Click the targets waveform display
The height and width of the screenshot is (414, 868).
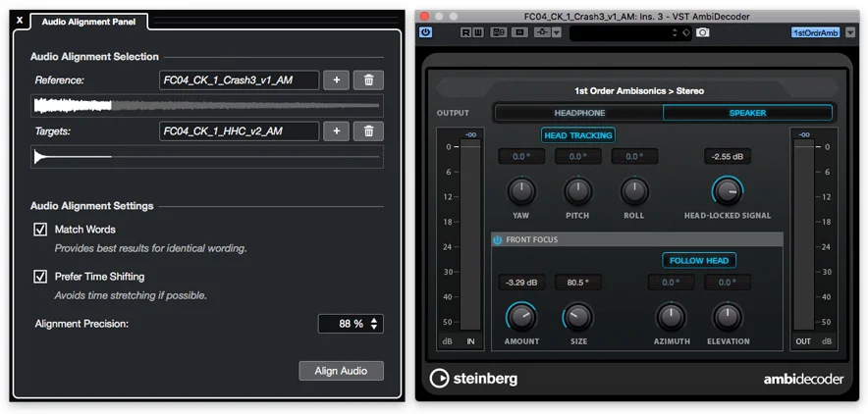(207, 157)
